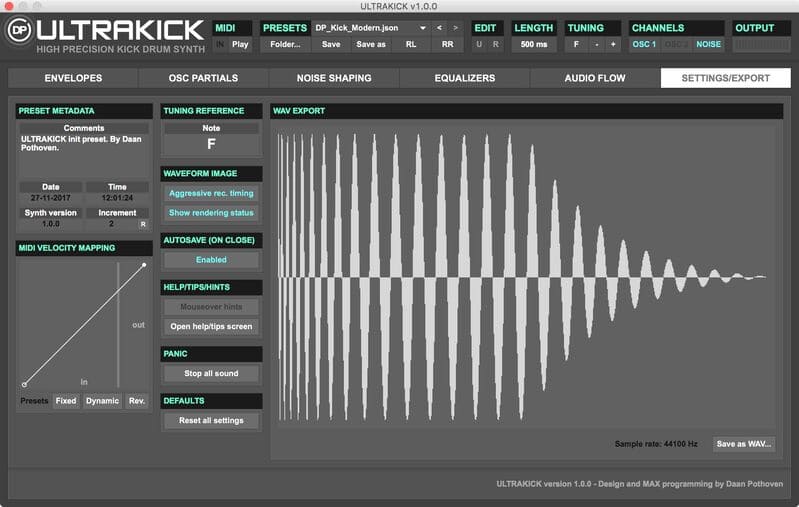Screen dimensions: 799x507
Task: Reset increment with small R button
Action: [143, 224]
